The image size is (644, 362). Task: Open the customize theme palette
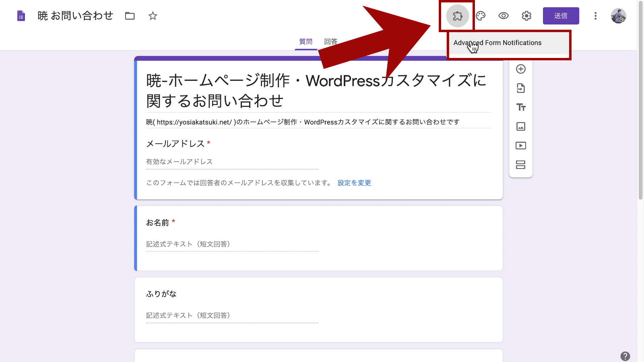(x=481, y=16)
